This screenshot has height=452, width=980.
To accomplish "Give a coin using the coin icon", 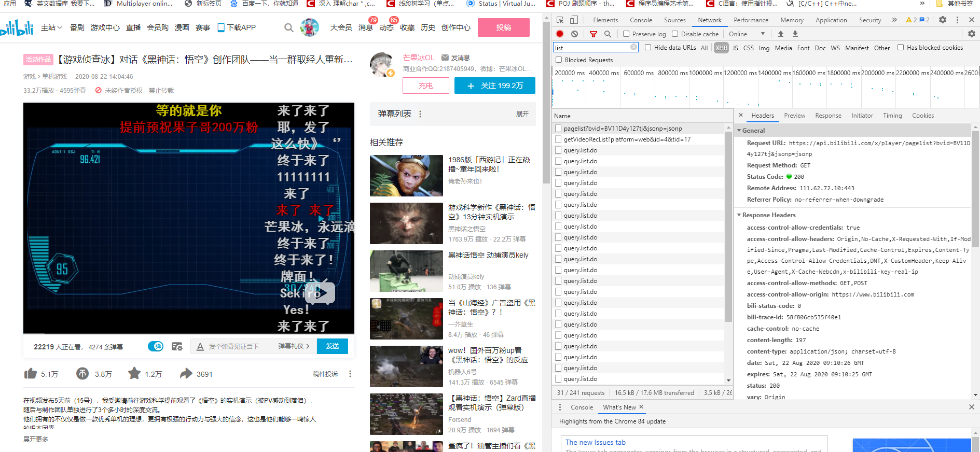I will (x=82, y=373).
